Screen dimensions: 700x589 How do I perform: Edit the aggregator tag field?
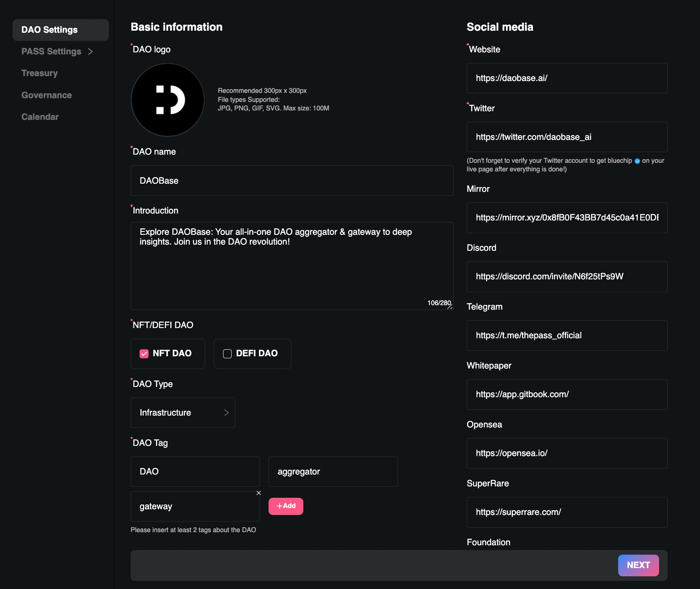click(333, 472)
